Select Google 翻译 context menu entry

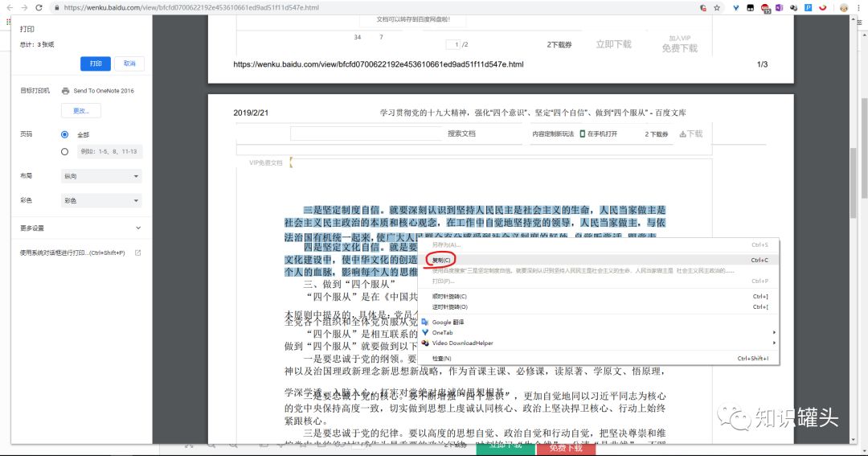599,322
